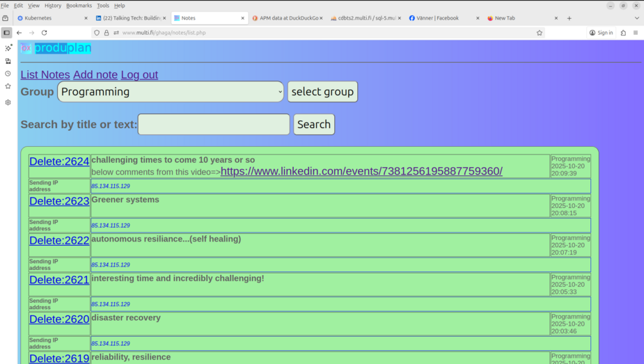Open the History sidebar panel

[x=8, y=74]
